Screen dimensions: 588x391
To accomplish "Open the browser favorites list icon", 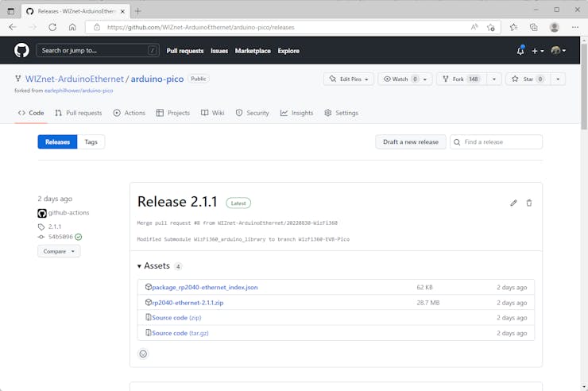I will click(513, 27).
